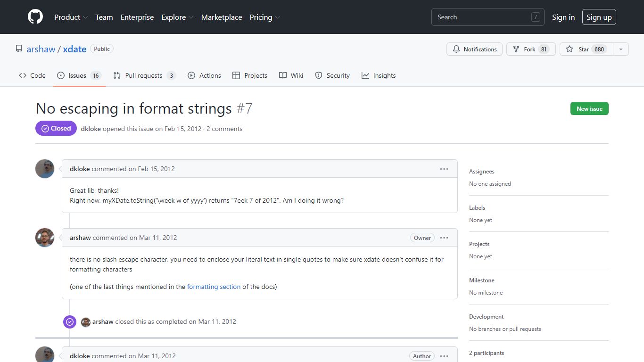
Task: Click the issue title No escaping in format strings
Action: click(133, 108)
